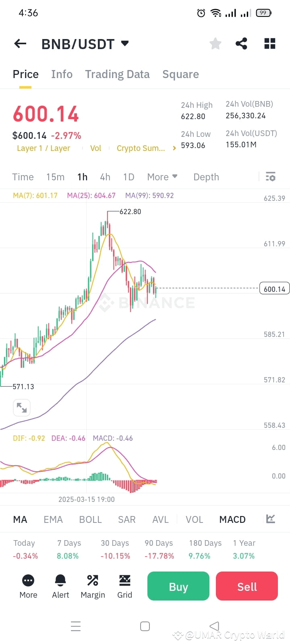The image size is (290, 644).
Task: Switch to the Info tab
Action: 62,74
